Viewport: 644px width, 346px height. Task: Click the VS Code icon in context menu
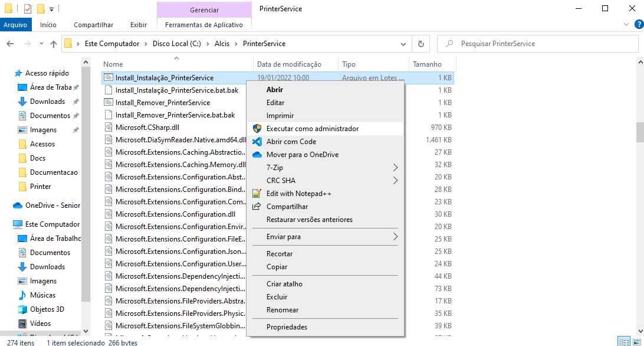(257, 142)
